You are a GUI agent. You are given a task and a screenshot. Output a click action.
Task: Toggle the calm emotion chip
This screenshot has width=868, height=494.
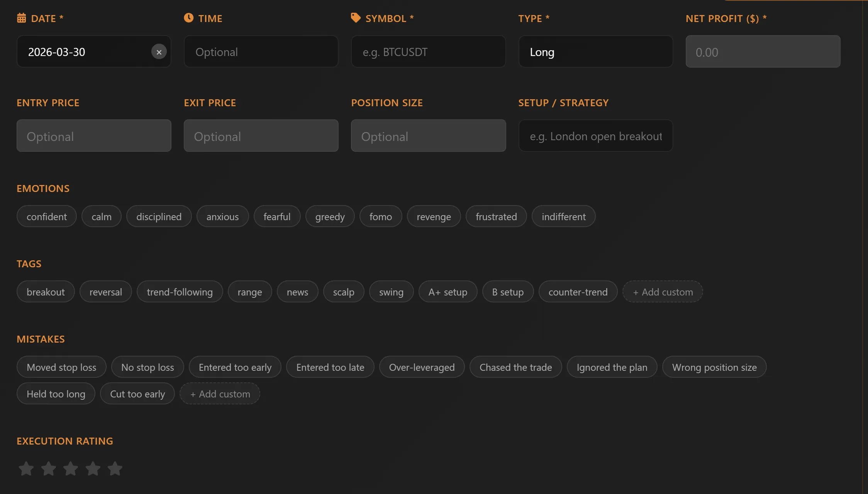coord(102,216)
